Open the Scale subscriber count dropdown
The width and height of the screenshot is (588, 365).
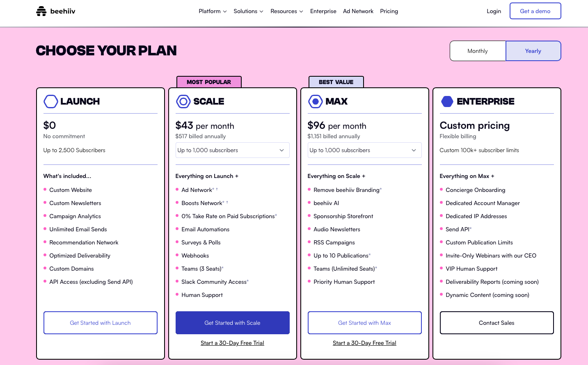coord(232,150)
